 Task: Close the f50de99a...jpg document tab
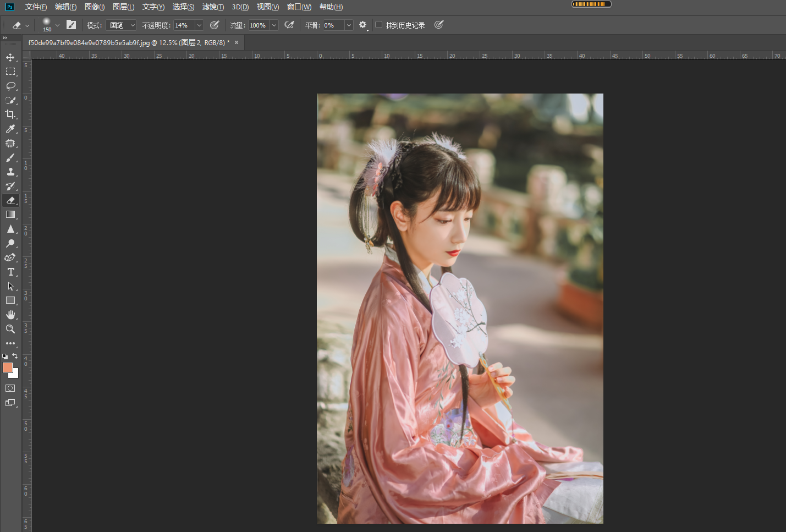(237, 42)
